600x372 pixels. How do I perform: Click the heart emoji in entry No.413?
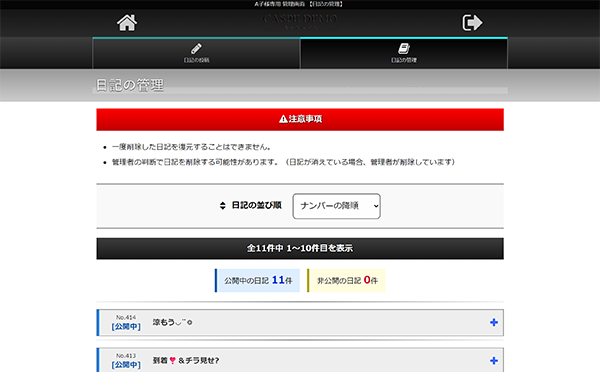tap(173, 360)
